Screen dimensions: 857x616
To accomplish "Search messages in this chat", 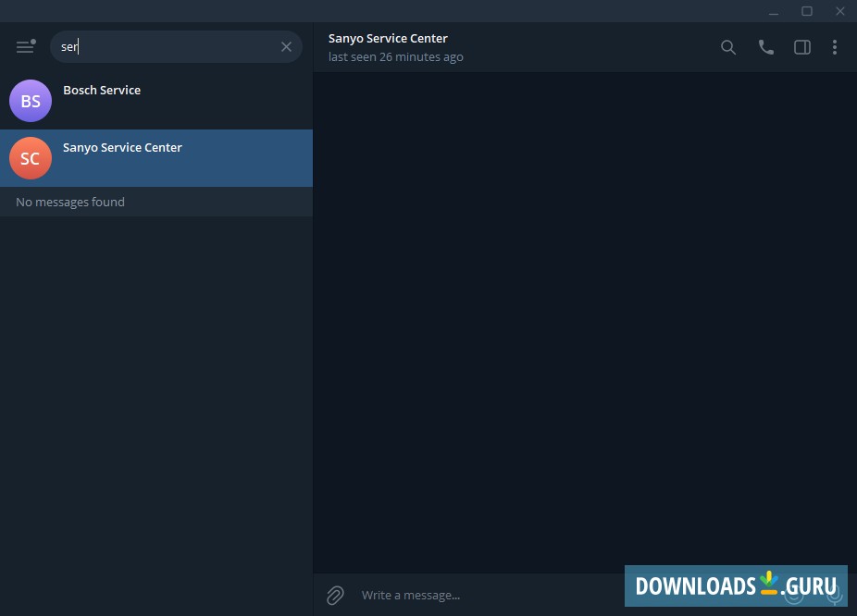I will coord(728,47).
